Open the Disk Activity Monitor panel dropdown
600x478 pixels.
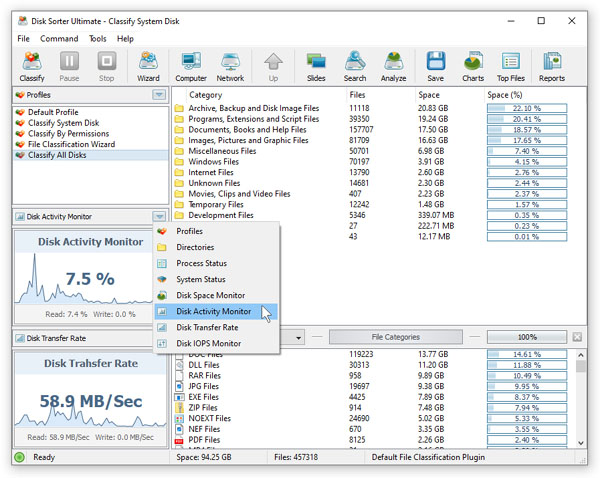(x=159, y=217)
